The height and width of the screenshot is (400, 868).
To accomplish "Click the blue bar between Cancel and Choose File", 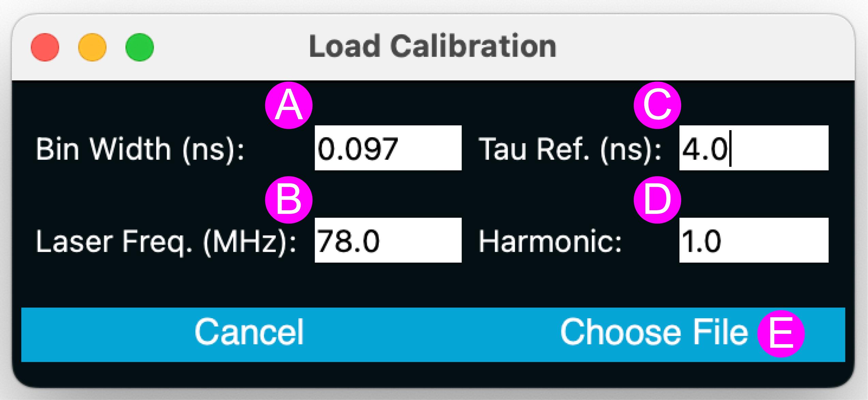I will 432,335.
